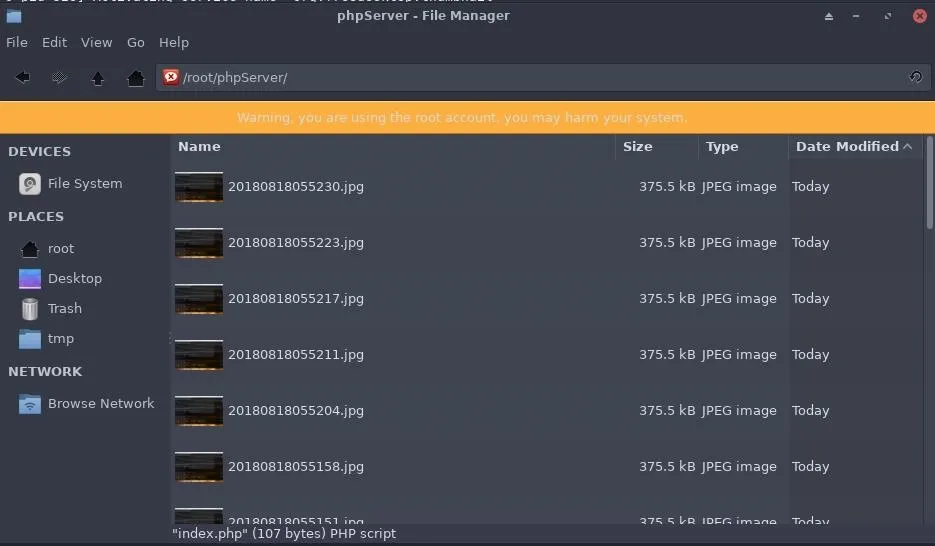The image size is (935, 546).
Task: Select thumbnail of 20180818055211.jpg
Action: [199, 355]
